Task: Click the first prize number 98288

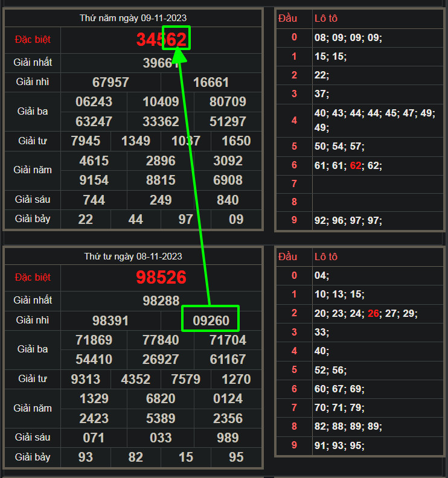Action: coord(161,301)
